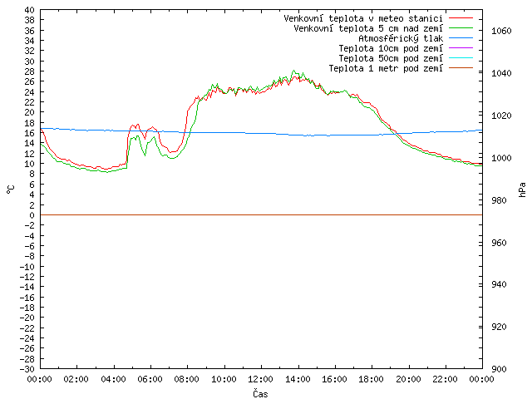
Task: Click the 940 pressure axis label
Action: (499, 284)
